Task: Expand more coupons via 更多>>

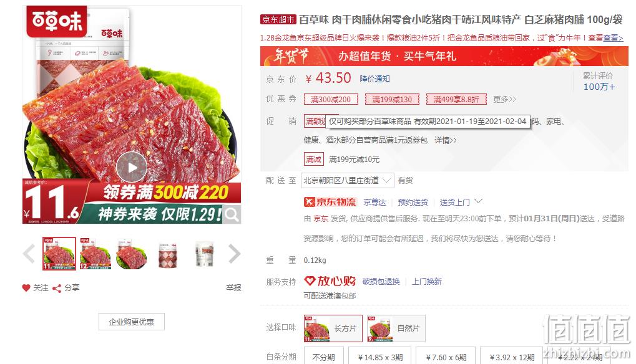Action: [504, 99]
